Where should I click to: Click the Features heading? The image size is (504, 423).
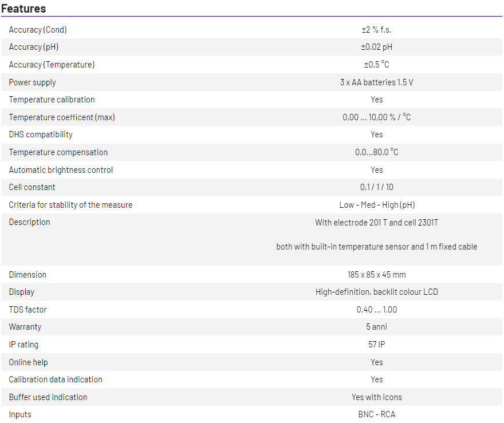point(23,9)
